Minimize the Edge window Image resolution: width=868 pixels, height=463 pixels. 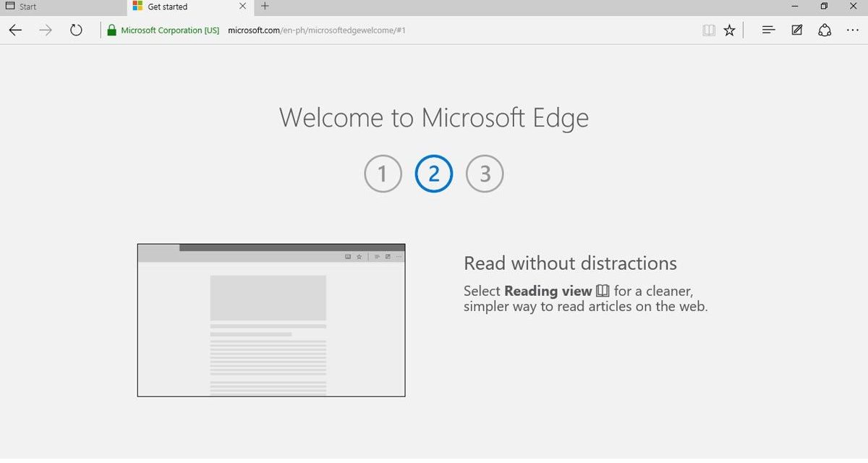pos(795,7)
